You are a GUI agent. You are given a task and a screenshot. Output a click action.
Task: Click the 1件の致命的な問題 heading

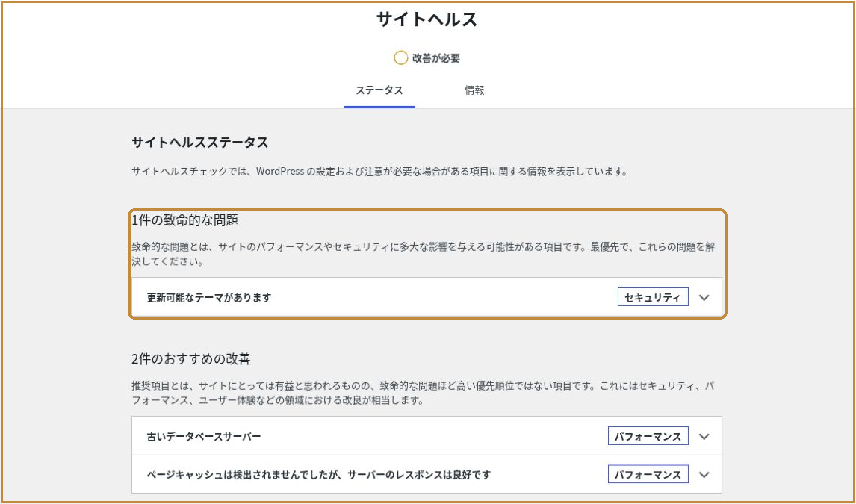pyautogui.click(x=185, y=220)
